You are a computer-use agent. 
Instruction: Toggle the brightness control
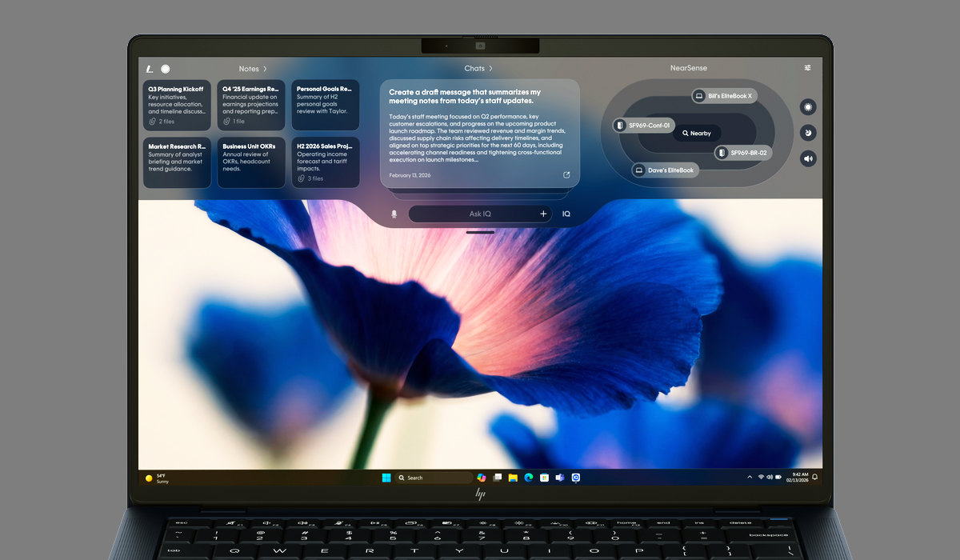(x=808, y=106)
